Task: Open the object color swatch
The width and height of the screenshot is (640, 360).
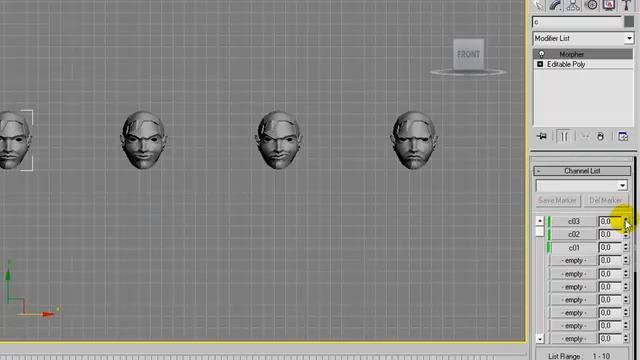Action: tap(629, 22)
